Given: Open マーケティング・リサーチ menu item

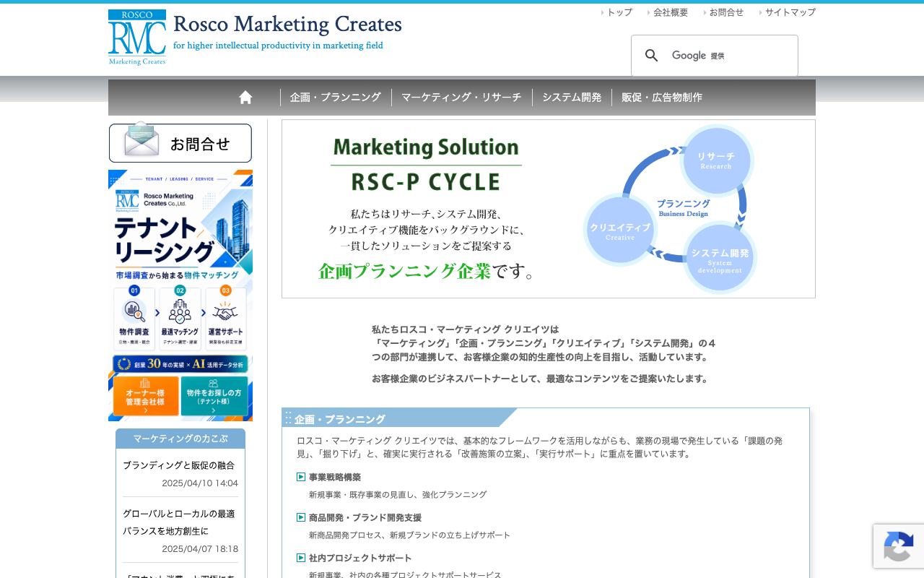Looking at the screenshot, I should pyautogui.click(x=461, y=98).
